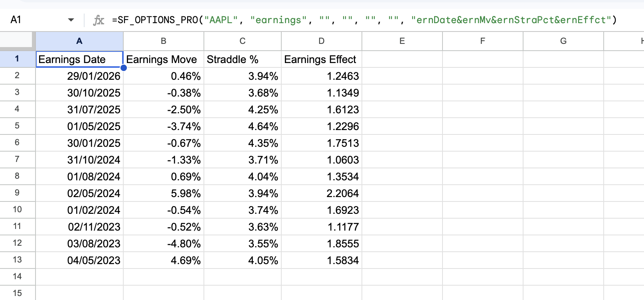Select the straddle cell 4.25%
The height and width of the screenshot is (300, 644).
[x=243, y=109]
